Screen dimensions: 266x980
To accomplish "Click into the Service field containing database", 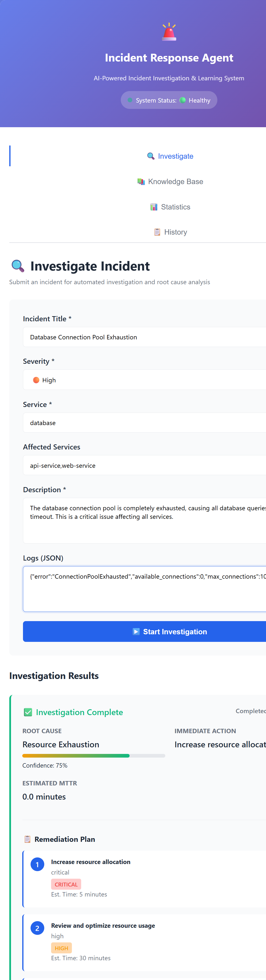I will [144, 423].
